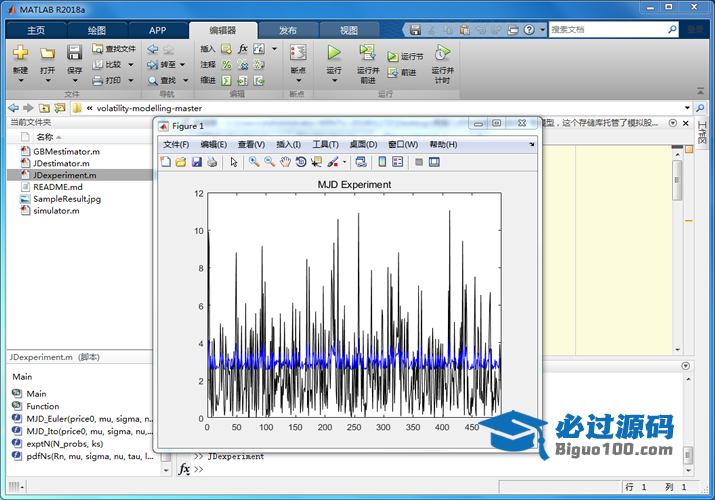The height and width of the screenshot is (500, 715).
Task: Switch to the Publish (发布) ribbon tab
Action: pyautogui.click(x=288, y=31)
